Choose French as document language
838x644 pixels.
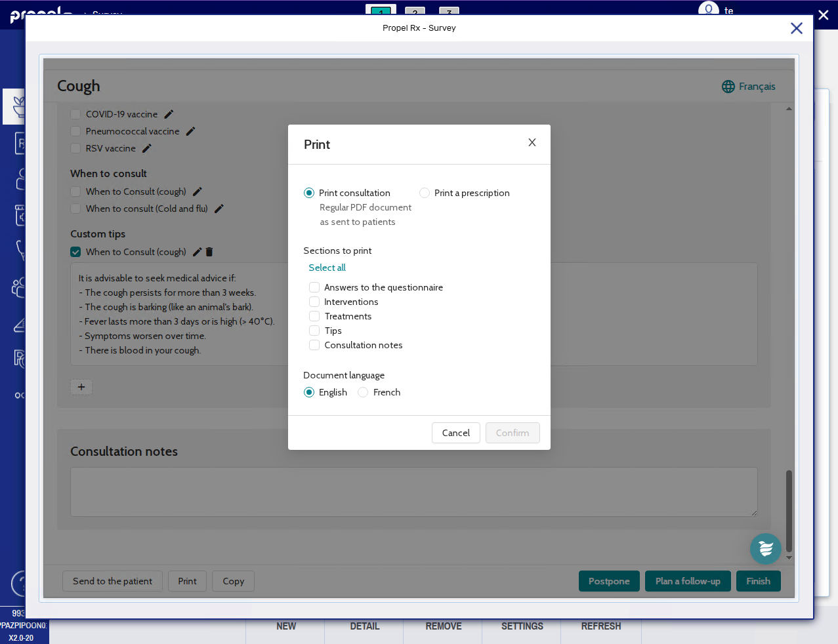coord(363,392)
